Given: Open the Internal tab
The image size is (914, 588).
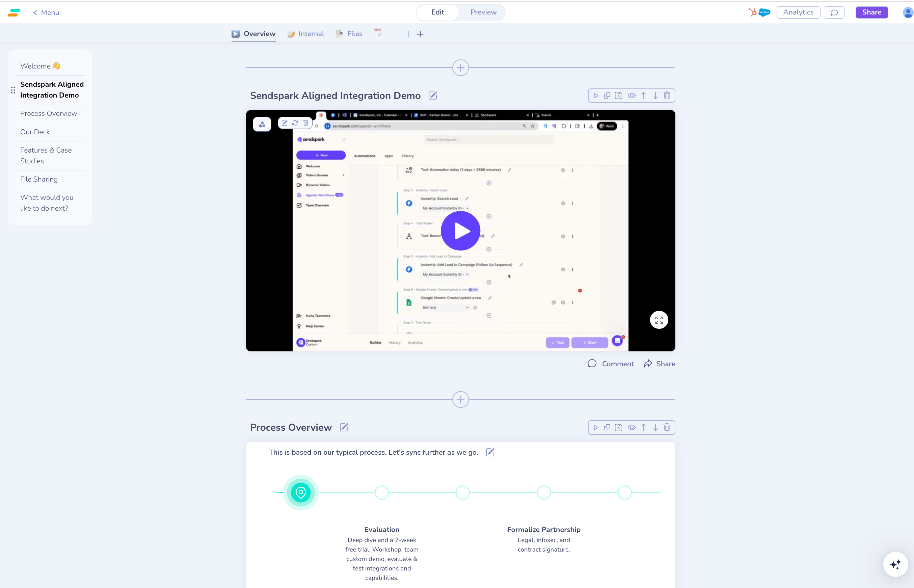Looking at the screenshot, I should 306,34.
